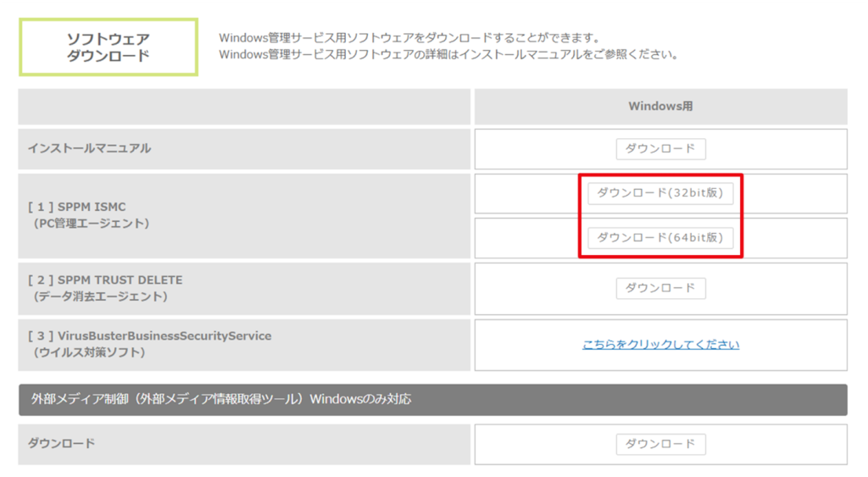Download the external media info tool
Screen dimensions: 868x477
[660, 444]
